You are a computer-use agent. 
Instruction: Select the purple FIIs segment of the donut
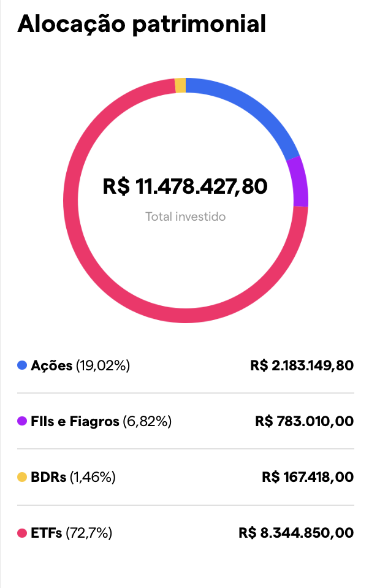tap(300, 182)
